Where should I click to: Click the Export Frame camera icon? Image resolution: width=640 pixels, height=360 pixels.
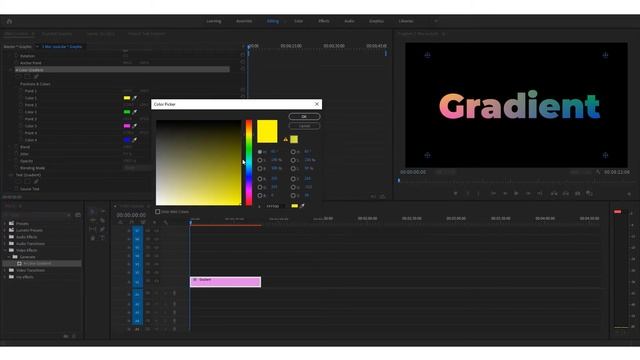[577, 193]
